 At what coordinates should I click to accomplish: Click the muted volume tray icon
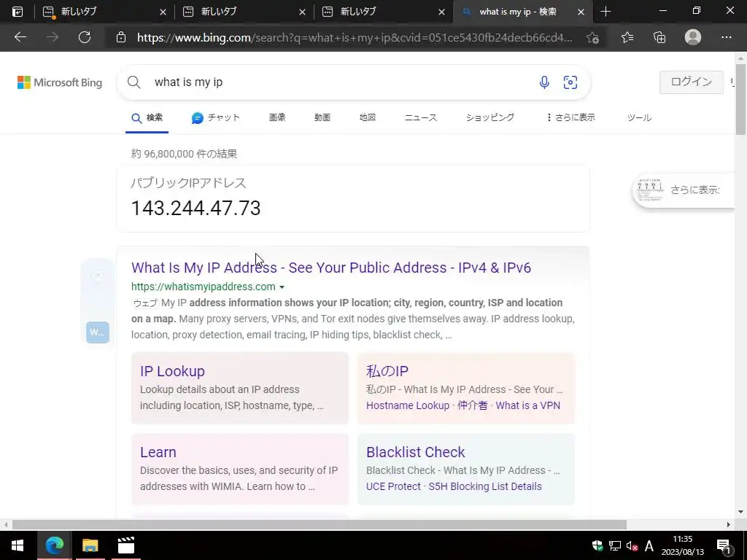click(632, 545)
